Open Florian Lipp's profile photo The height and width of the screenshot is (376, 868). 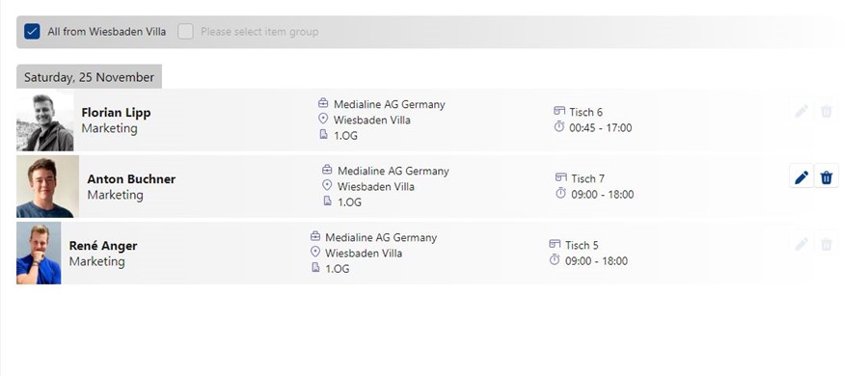point(44,121)
